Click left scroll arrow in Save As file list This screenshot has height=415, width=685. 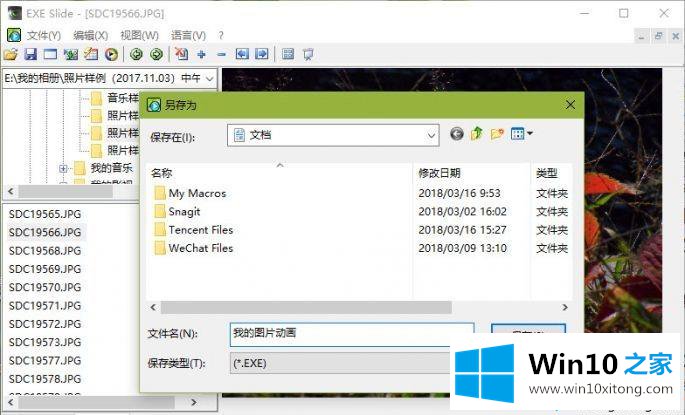point(153,308)
